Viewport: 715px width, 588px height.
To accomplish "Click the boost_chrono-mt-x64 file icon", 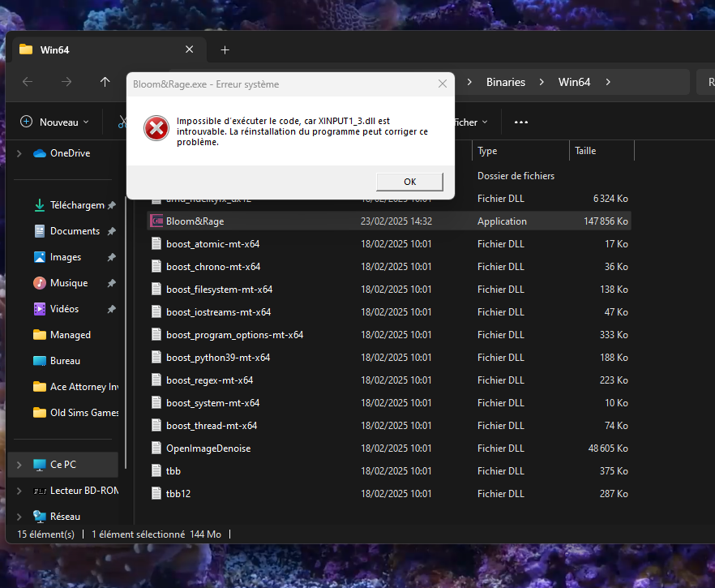I will pyautogui.click(x=156, y=266).
